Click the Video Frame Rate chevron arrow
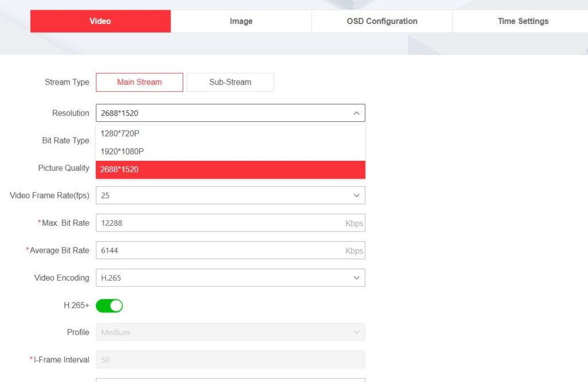 click(356, 195)
